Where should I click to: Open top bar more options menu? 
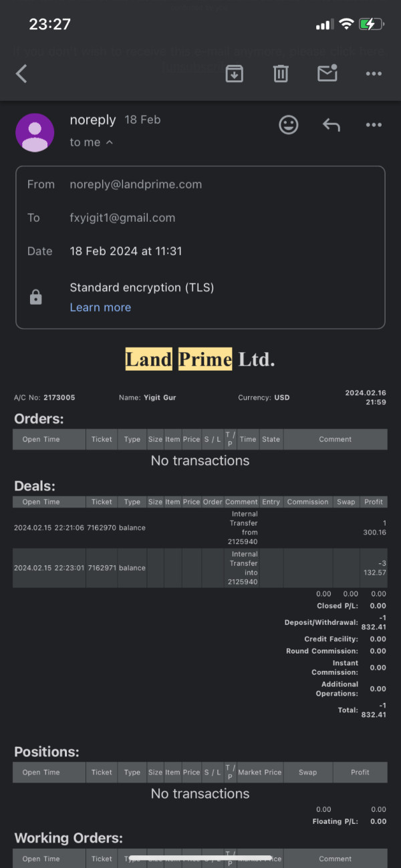click(x=374, y=74)
